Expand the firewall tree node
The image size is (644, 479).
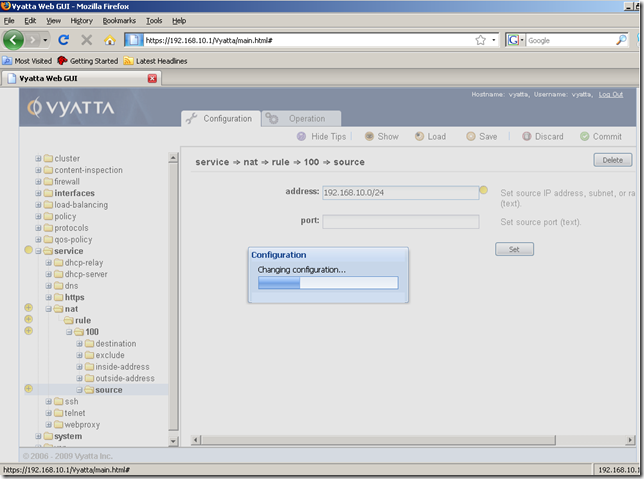click(39, 182)
